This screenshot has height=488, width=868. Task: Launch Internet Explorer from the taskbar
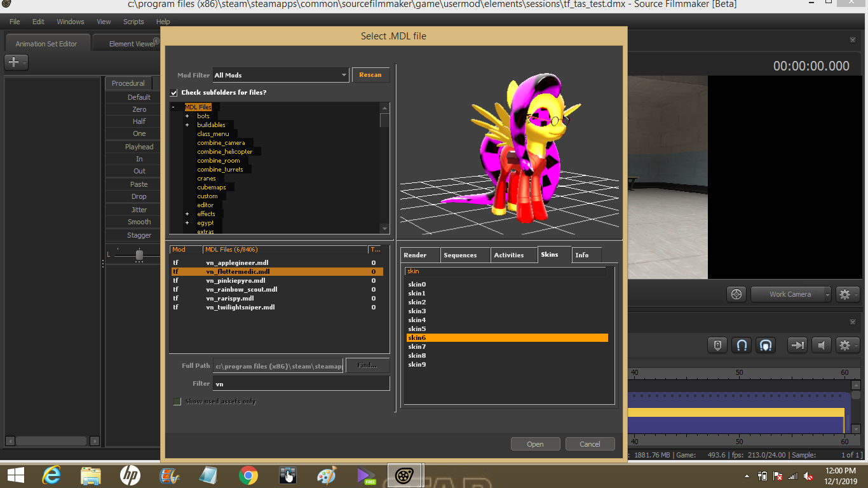pyautogui.click(x=51, y=475)
